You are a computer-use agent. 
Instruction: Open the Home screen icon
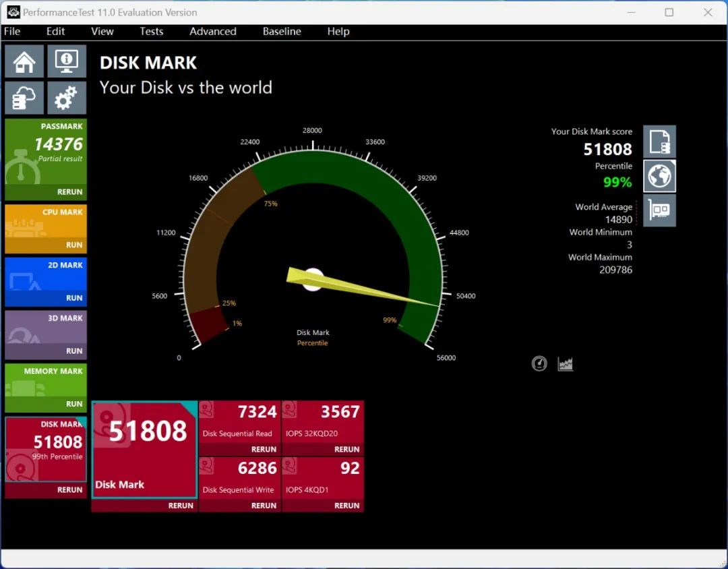tap(24, 61)
